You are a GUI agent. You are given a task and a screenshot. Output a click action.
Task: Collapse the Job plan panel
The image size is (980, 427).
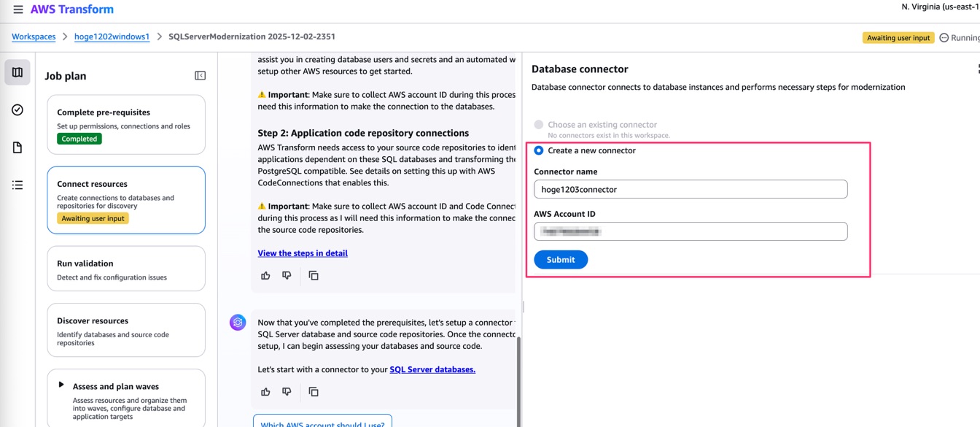coord(200,76)
